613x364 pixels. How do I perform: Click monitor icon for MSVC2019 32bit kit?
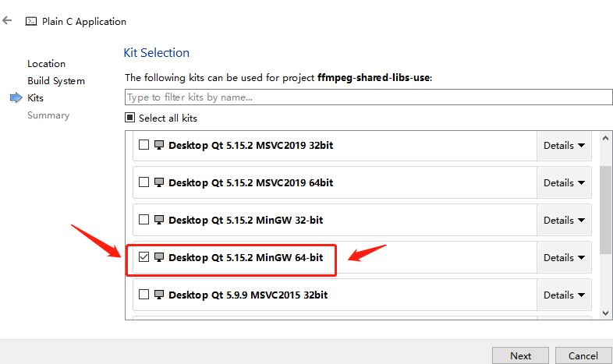159,145
